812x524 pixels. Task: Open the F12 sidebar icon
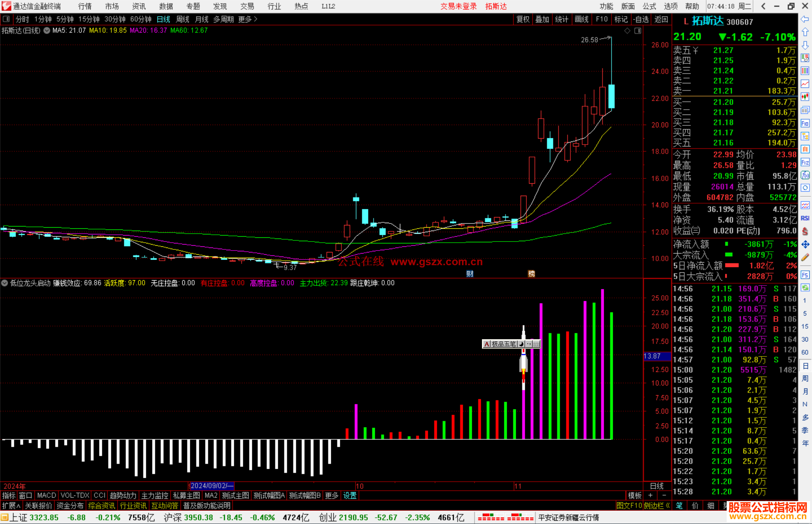805,162
